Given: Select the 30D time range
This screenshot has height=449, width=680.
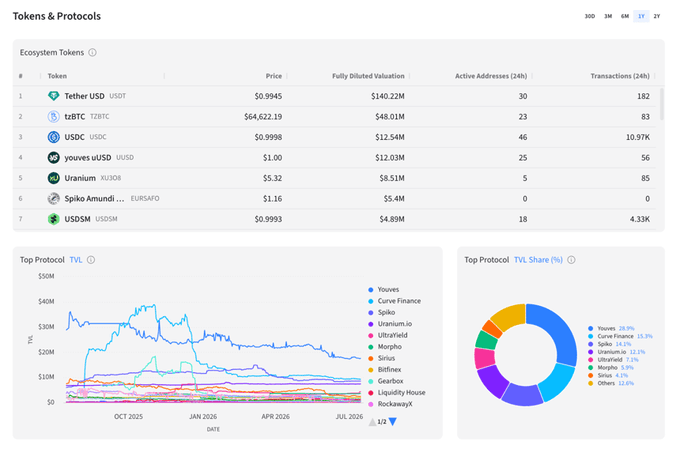Looking at the screenshot, I should tap(589, 16).
